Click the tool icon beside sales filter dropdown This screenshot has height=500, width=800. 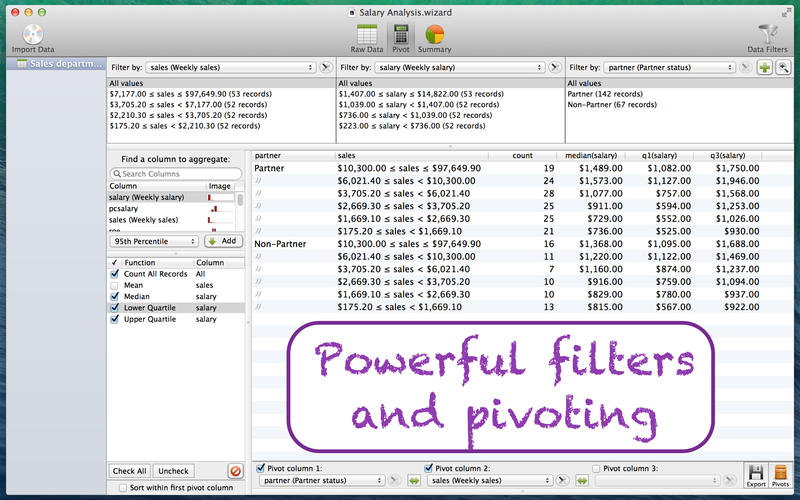coord(326,67)
